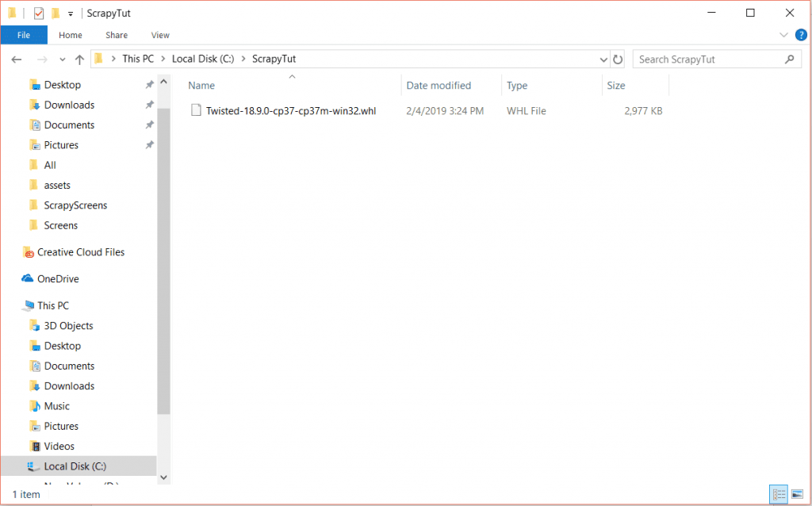Open Documents under This PC
This screenshot has height=506, width=812.
click(x=69, y=366)
